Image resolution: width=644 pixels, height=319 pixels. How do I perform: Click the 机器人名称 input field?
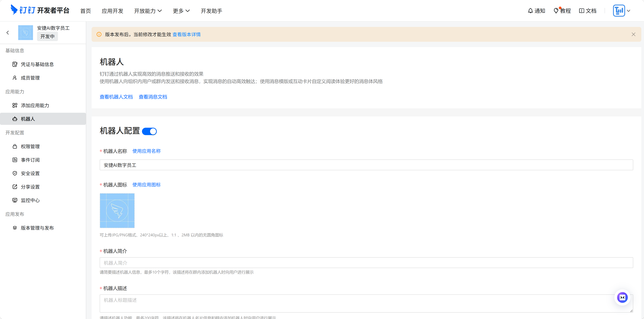click(x=366, y=165)
